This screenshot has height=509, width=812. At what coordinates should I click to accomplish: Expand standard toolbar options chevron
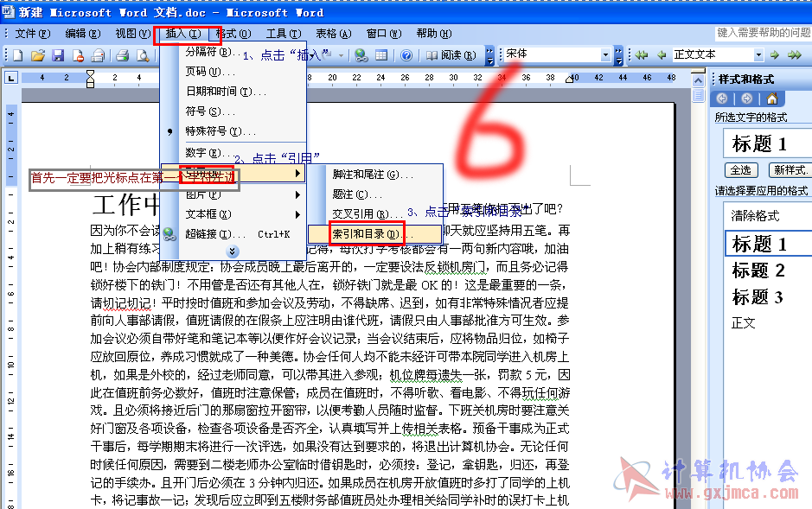(490, 56)
